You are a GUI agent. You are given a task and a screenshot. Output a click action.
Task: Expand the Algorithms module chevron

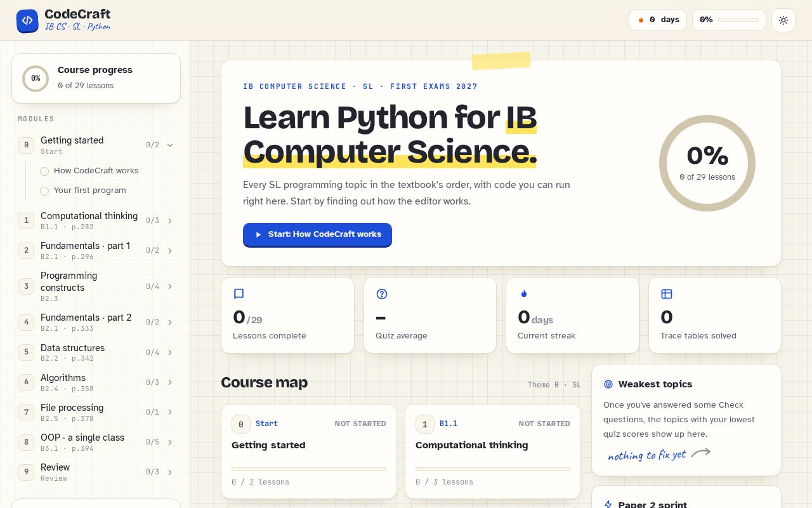[x=170, y=382]
